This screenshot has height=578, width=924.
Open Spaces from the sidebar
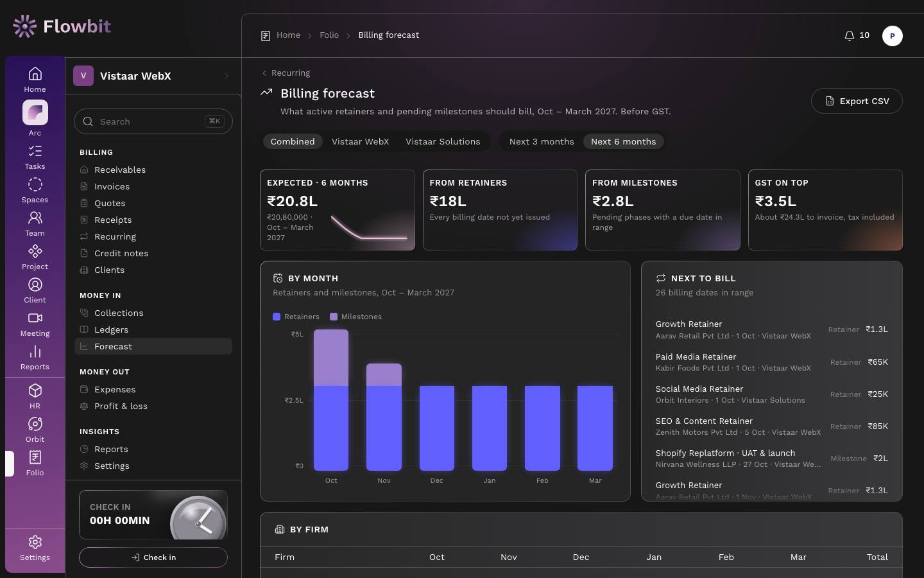coord(35,191)
